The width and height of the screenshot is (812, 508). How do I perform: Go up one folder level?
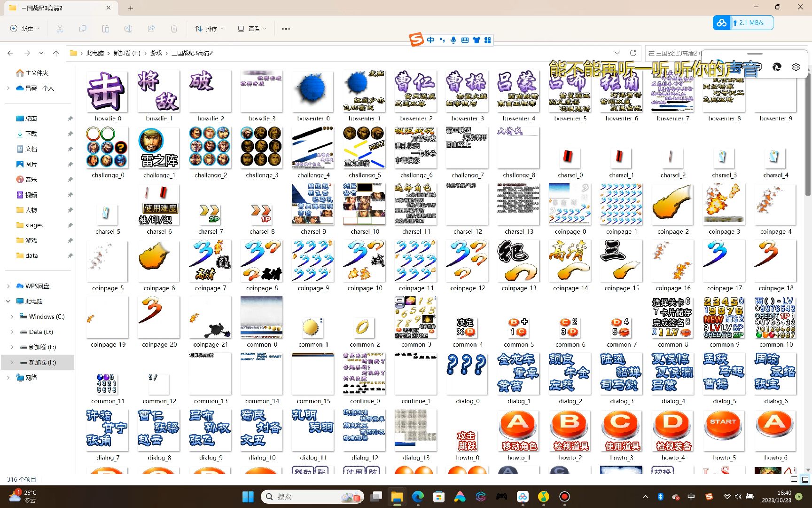click(x=56, y=53)
